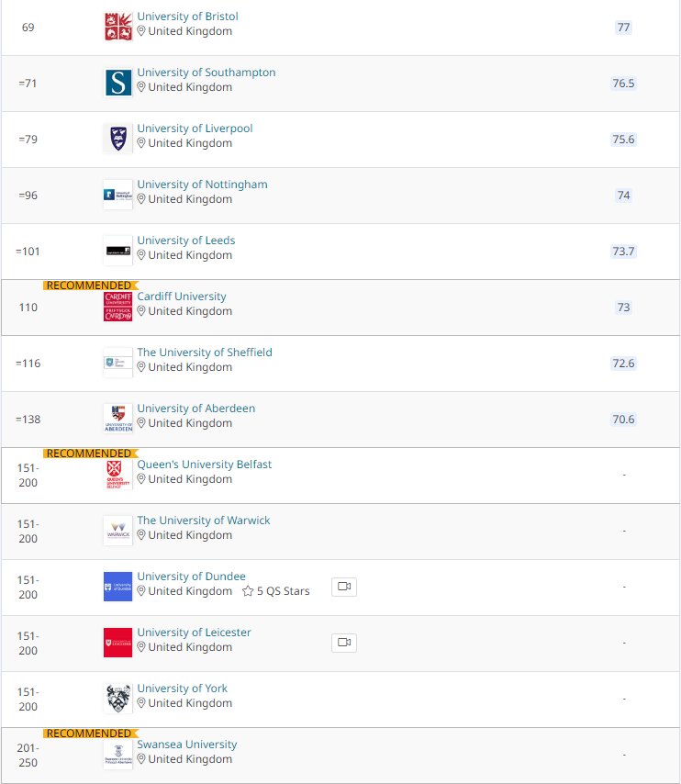Click the score 75.6 for Liverpool
Viewport: 681px width, 784px height.
click(623, 139)
